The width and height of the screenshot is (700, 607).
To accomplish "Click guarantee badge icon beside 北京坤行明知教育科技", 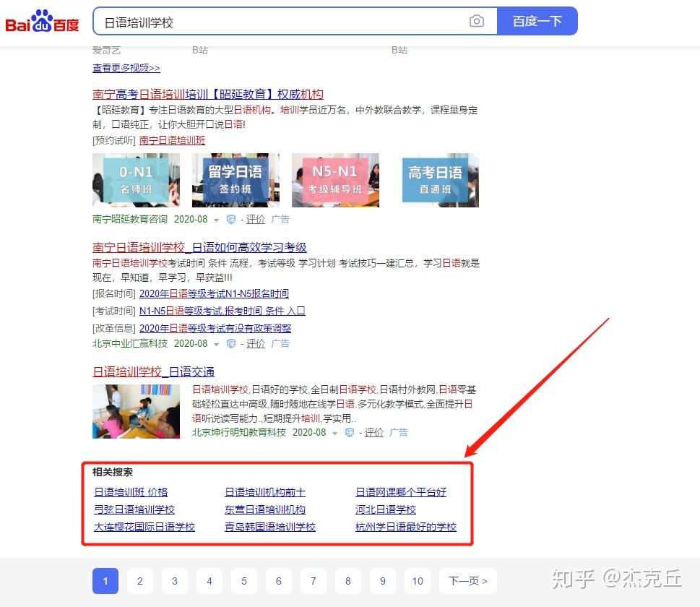I will [350, 432].
